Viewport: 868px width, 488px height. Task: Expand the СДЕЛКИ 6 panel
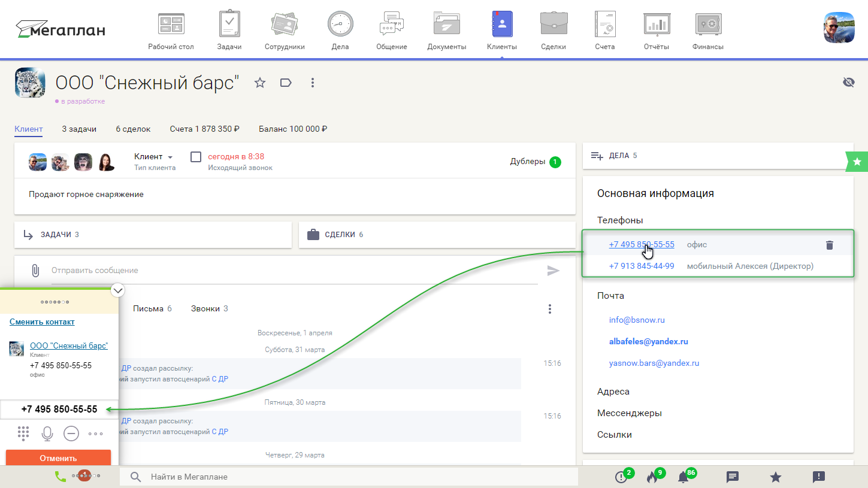pyautogui.click(x=437, y=235)
